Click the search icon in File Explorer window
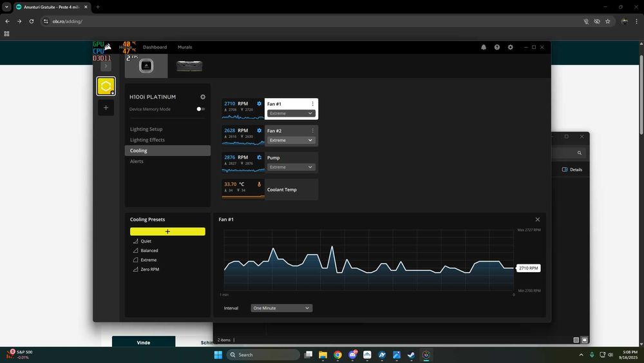The image size is (644, 363). point(579,153)
